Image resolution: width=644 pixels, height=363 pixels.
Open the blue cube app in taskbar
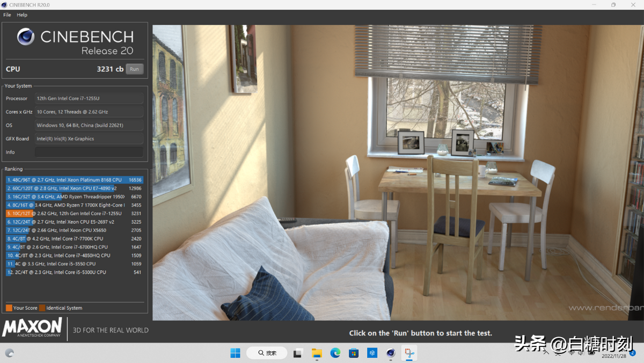(x=372, y=353)
